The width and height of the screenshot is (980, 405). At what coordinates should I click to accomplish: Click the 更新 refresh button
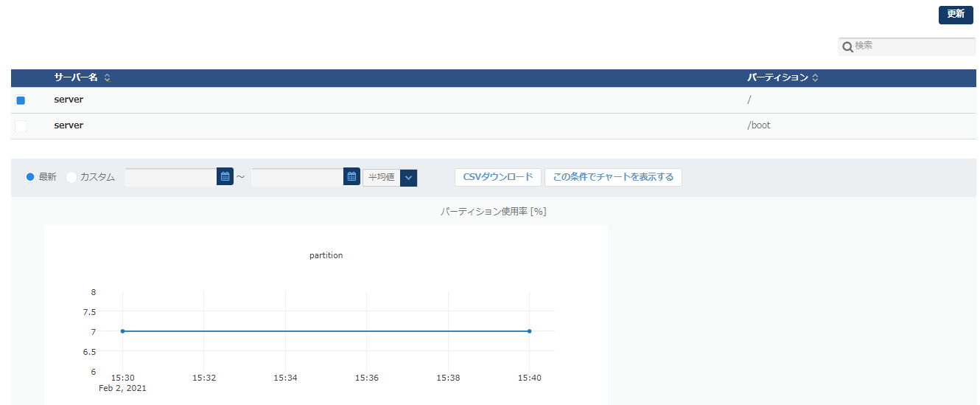point(956,15)
